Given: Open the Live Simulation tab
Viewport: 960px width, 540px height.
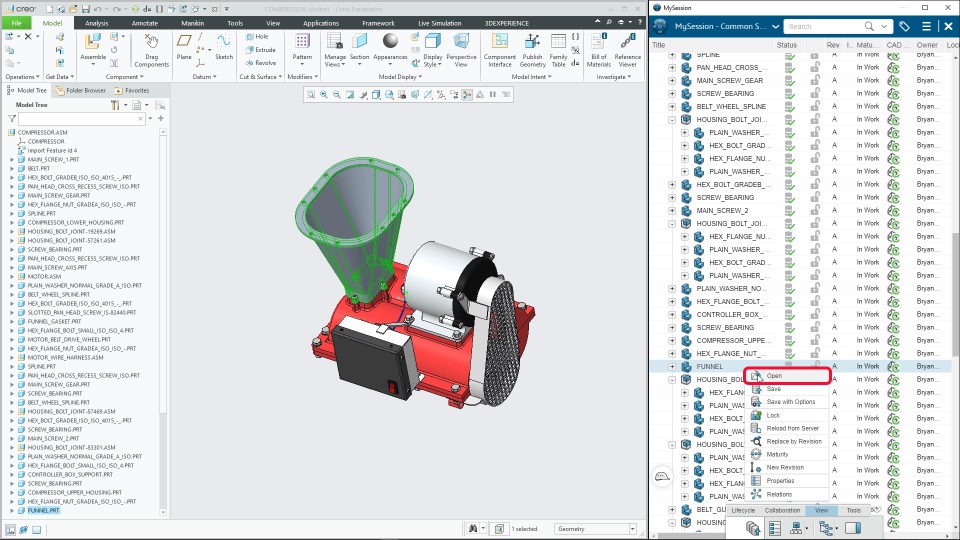Looking at the screenshot, I should [x=440, y=23].
